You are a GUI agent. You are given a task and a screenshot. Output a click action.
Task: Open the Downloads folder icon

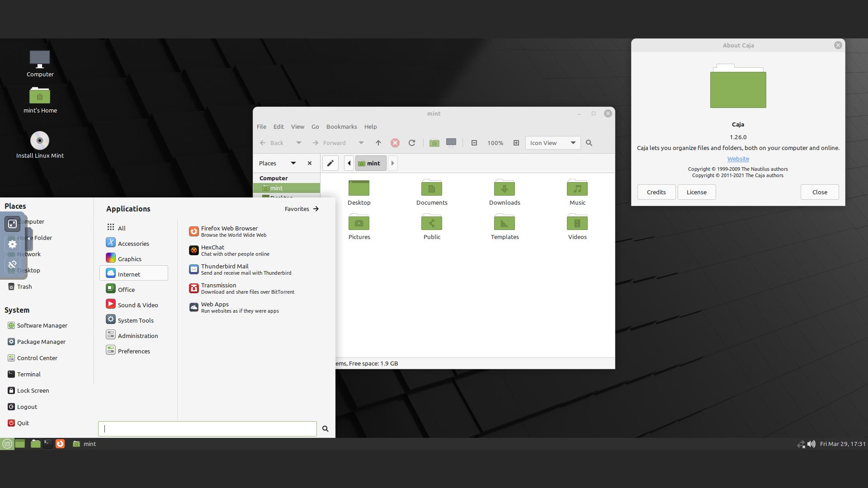tap(505, 192)
